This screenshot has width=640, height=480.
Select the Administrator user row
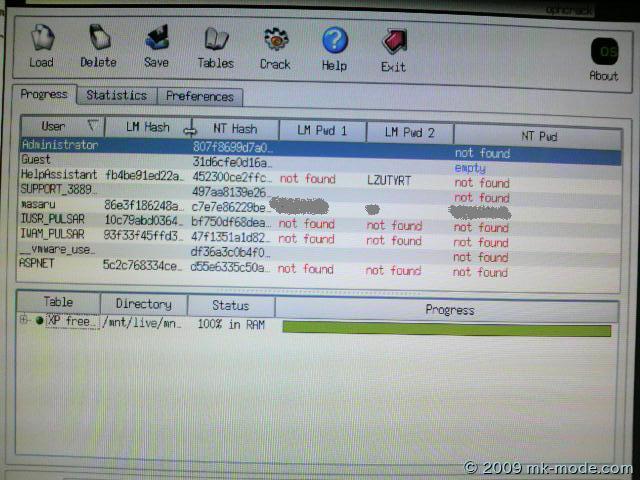60,145
